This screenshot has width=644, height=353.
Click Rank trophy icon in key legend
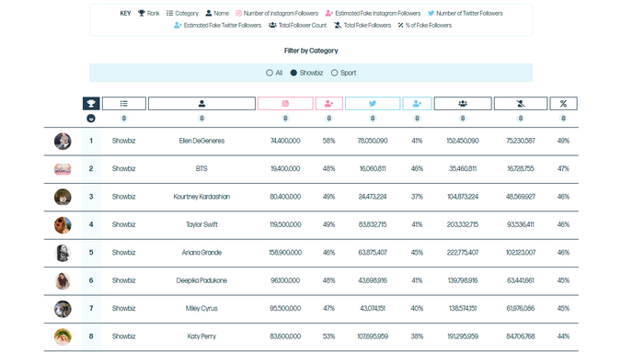click(x=142, y=13)
